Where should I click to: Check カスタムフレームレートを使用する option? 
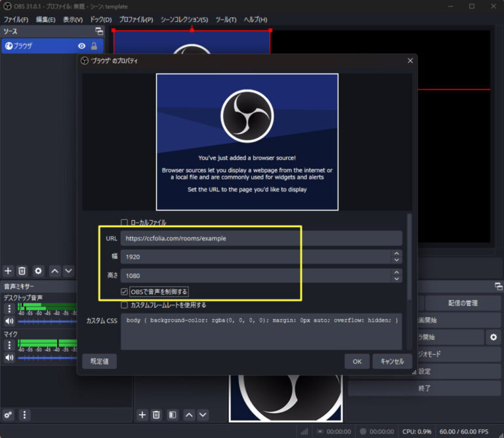tap(125, 305)
